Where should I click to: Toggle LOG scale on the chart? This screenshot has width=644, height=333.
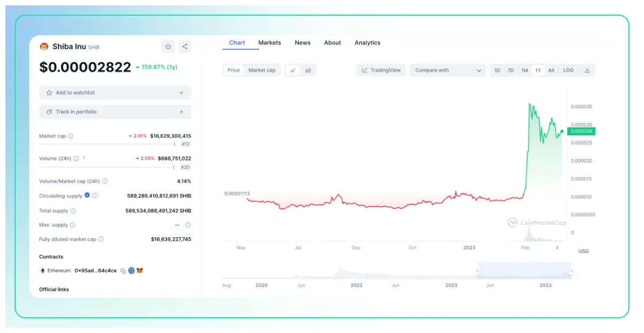click(568, 70)
